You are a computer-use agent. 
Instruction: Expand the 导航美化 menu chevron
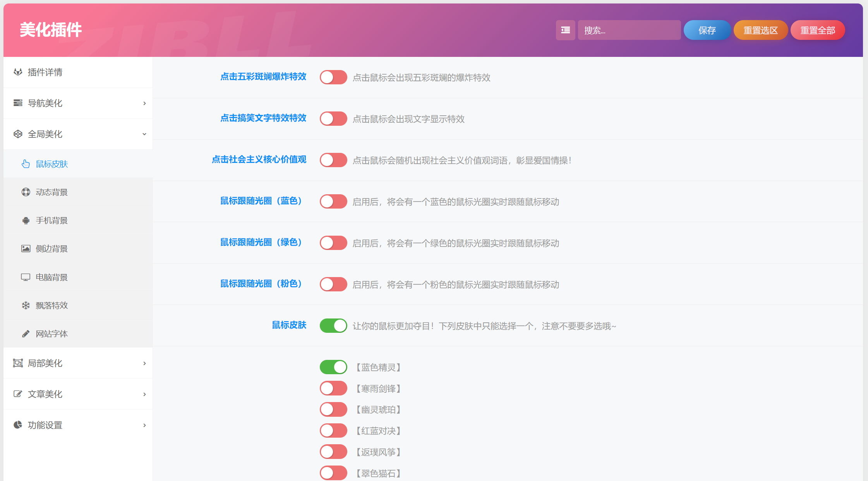144,103
